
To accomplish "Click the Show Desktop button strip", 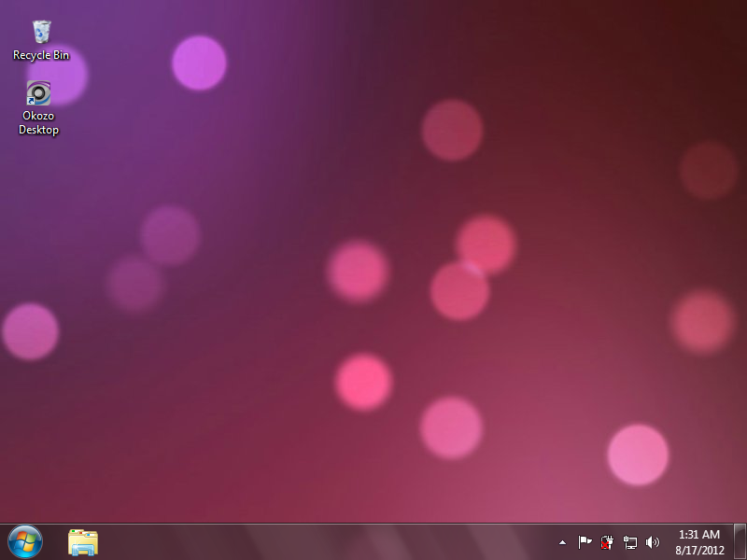I will click(740, 542).
